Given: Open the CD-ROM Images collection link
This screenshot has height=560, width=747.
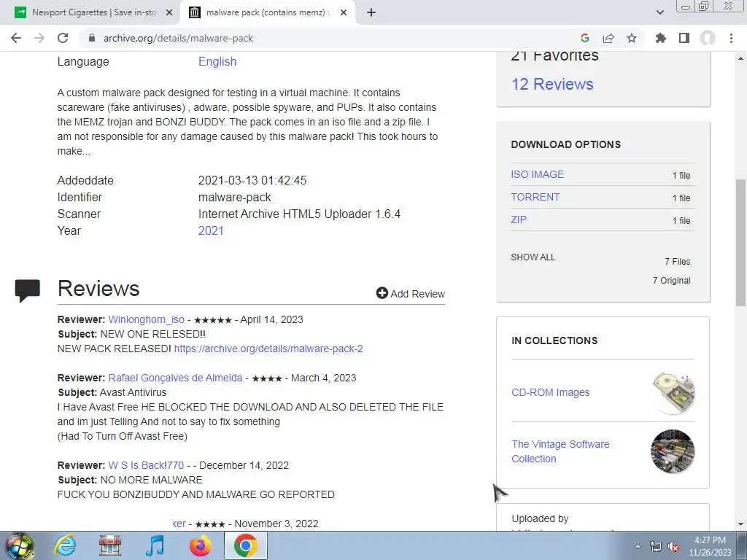Looking at the screenshot, I should (550, 392).
